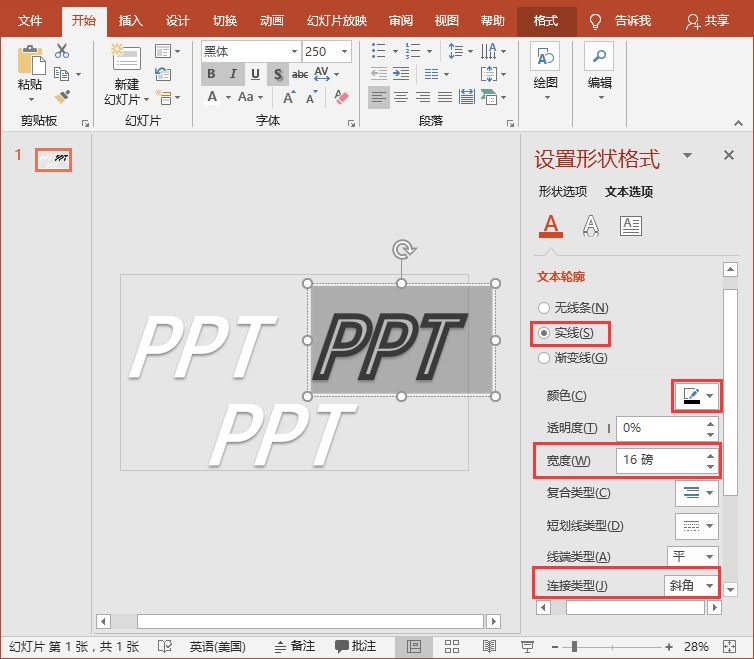Right align the text
The height and width of the screenshot is (659, 754).
(423, 97)
